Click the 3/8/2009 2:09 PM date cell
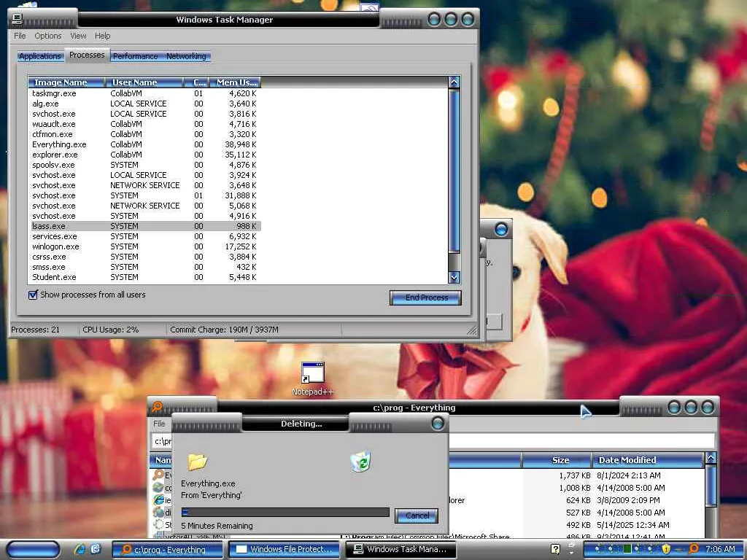Screen dimensions: 747x560 pyautogui.click(x=628, y=500)
